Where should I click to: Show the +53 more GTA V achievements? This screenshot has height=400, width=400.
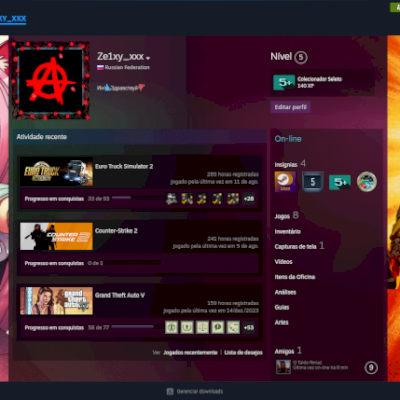click(x=249, y=327)
